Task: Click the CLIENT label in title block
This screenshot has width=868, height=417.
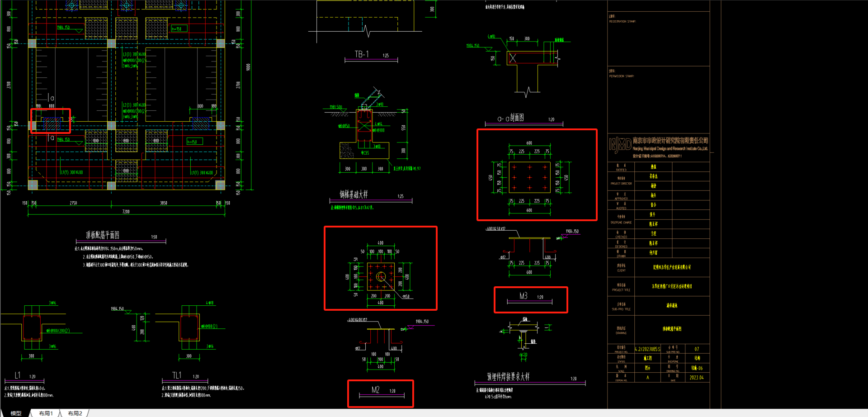Action: 621,270
